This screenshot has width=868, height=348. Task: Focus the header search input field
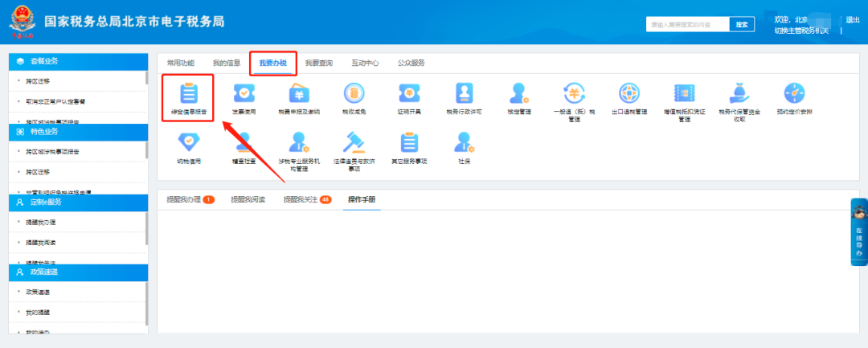(x=687, y=24)
